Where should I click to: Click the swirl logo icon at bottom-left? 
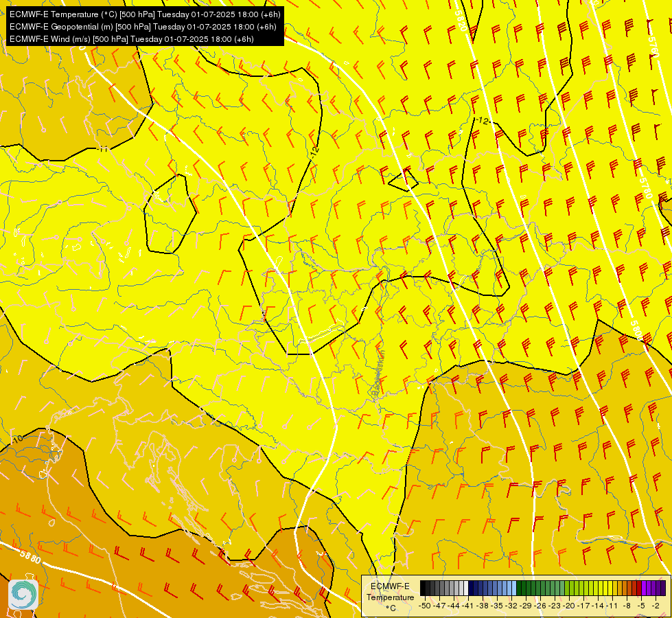coord(23,595)
